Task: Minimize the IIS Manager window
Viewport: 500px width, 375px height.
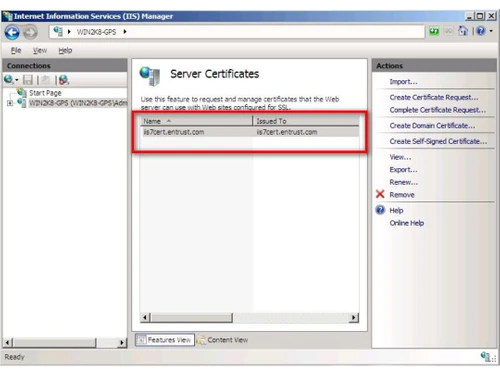Action: pos(469,16)
